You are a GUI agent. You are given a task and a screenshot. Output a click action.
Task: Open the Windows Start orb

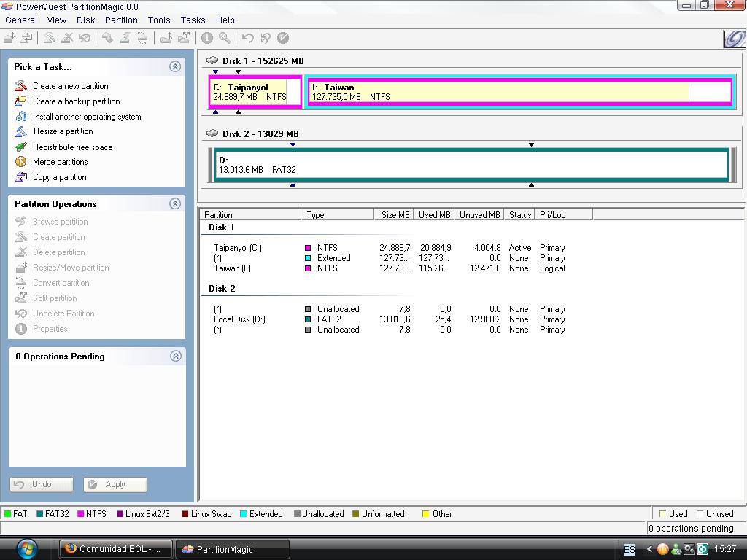[x=27, y=548]
